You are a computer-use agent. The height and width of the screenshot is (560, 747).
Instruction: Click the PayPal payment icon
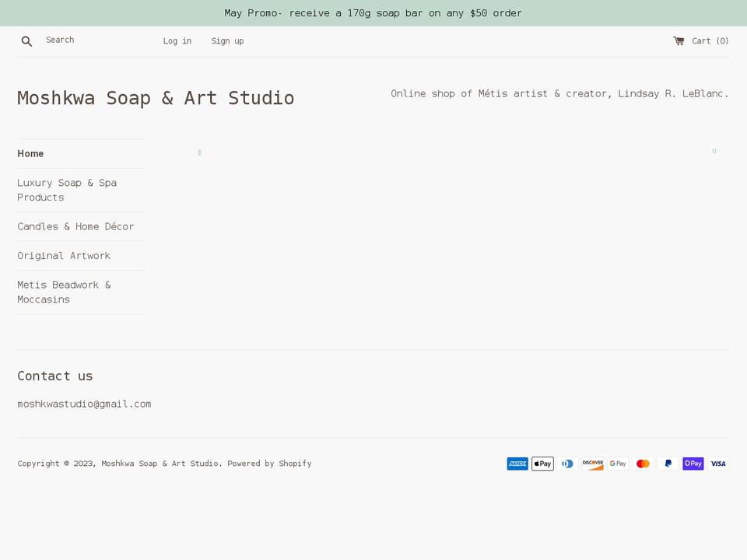coord(668,464)
